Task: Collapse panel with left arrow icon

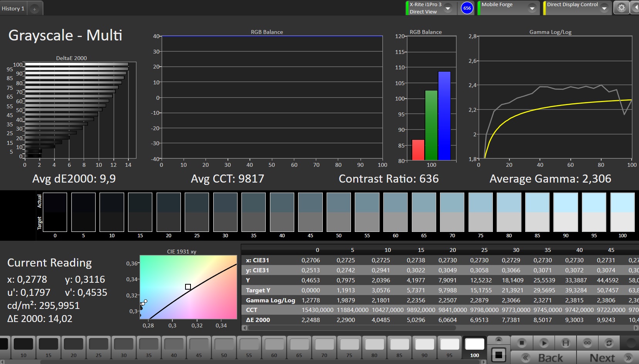Action: click(635, 8)
